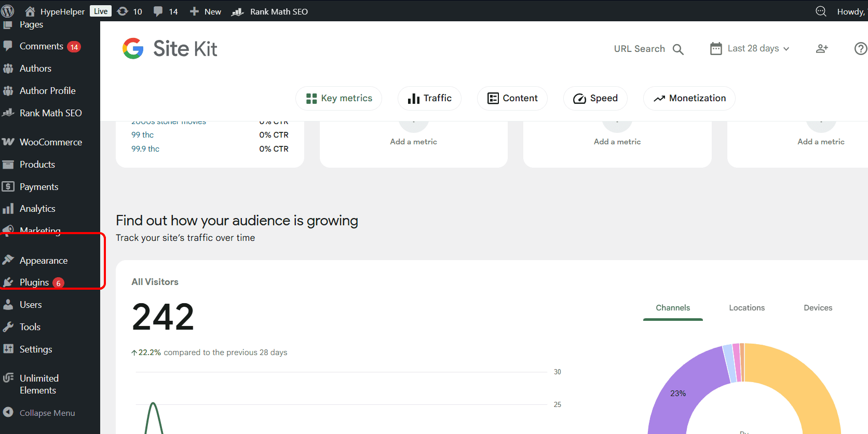Click the Appearance paintbrush icon
The width and height of the screenshot is (868, 434).
(x=8, y=260)
